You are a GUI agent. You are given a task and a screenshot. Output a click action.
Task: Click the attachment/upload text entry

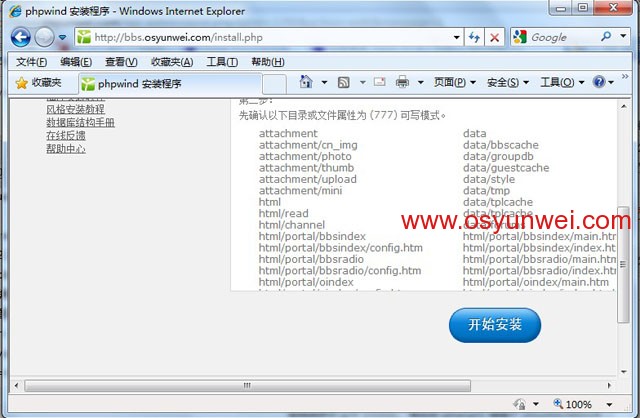(x=308, y=179)
